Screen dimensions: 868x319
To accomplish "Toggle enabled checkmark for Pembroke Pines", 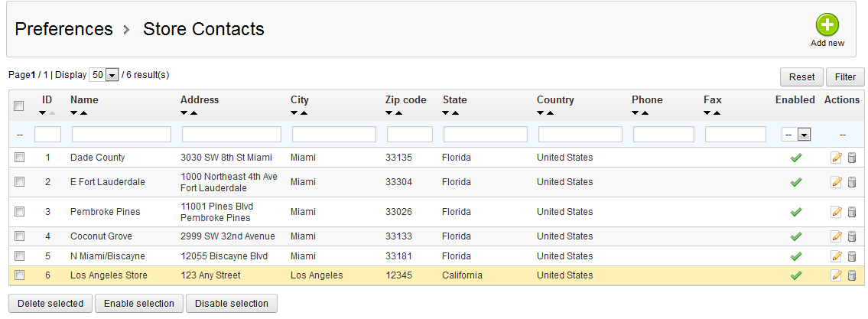I will pyautogui.click(x=796, y=212).
